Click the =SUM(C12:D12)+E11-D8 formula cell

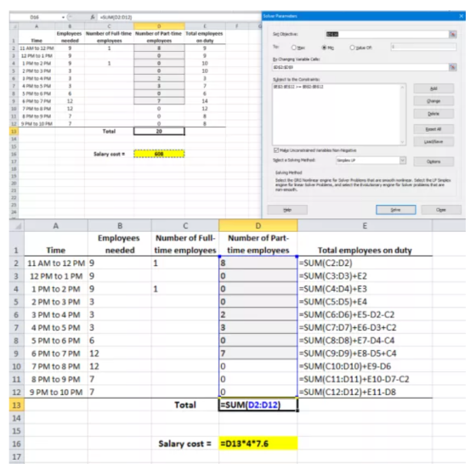(365, 392)
